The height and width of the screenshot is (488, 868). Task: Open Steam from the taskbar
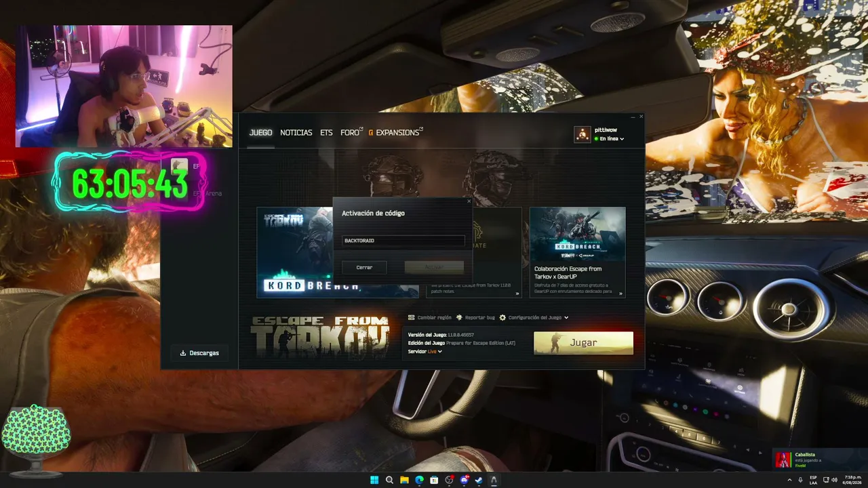[479, 480]
